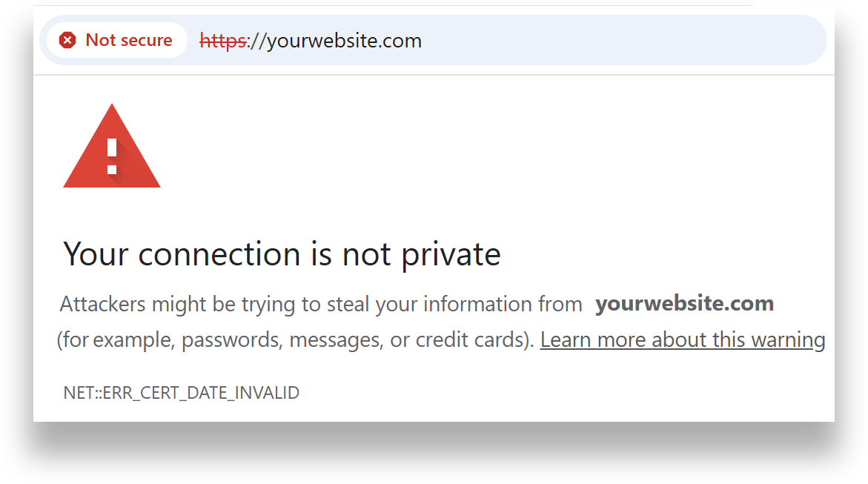
Task: Click the crossed-out "https" in the URL
Action: pyautogui.click(x=222, y=40)
